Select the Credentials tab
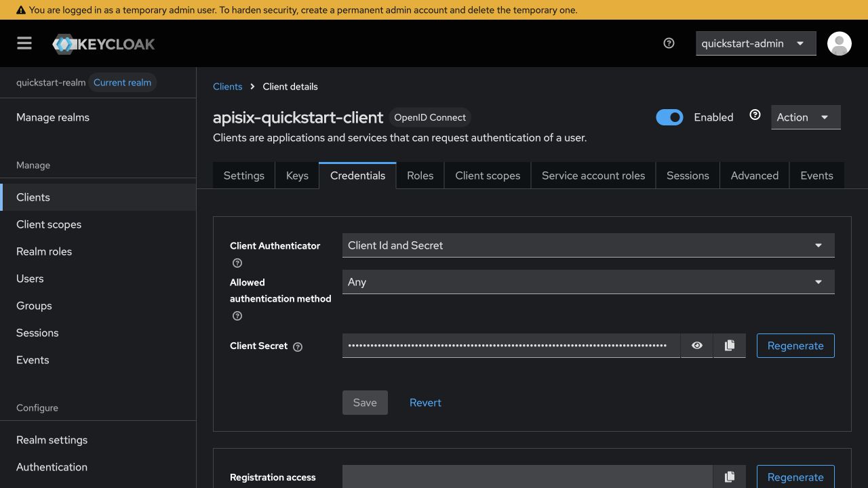868x488 pixels. [x=357, y=176]
